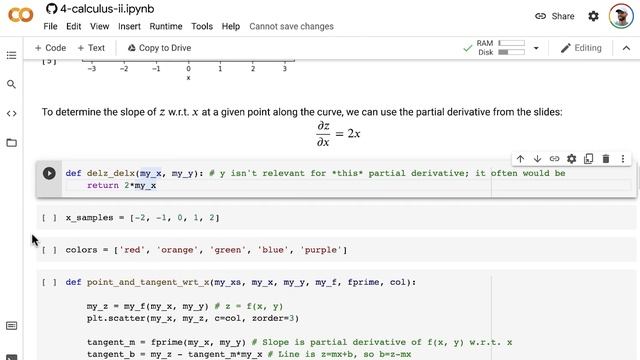
Task: Run the colors list cell bracket
Action: pyautogui.click(x=49, y=250)
